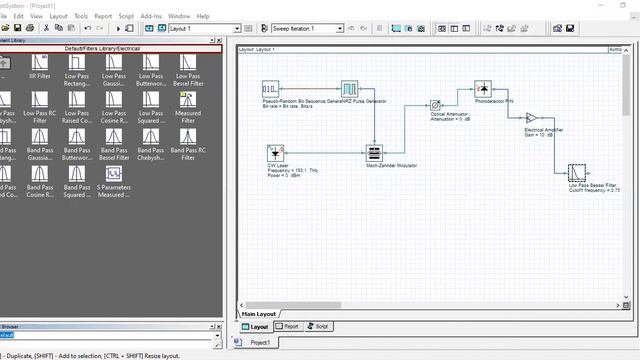Select the Band Pass Cosine Roll-off filter
This screenshot has width=640, height=360.
40,173
